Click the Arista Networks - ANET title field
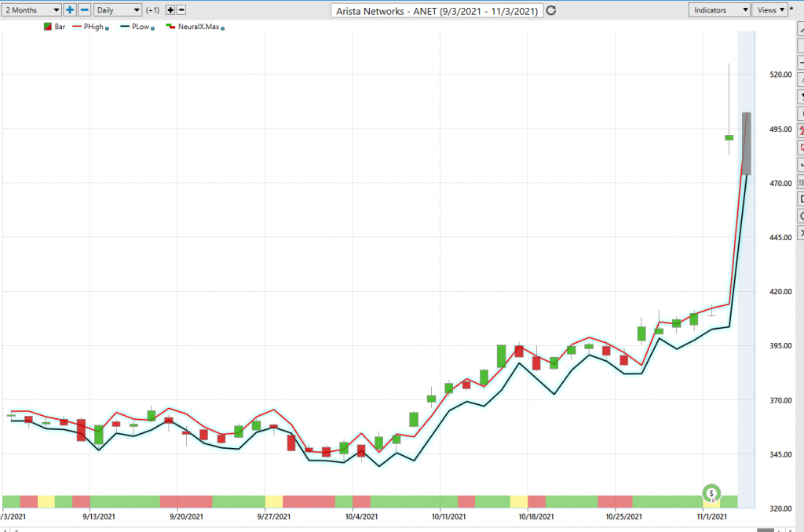 437,11
